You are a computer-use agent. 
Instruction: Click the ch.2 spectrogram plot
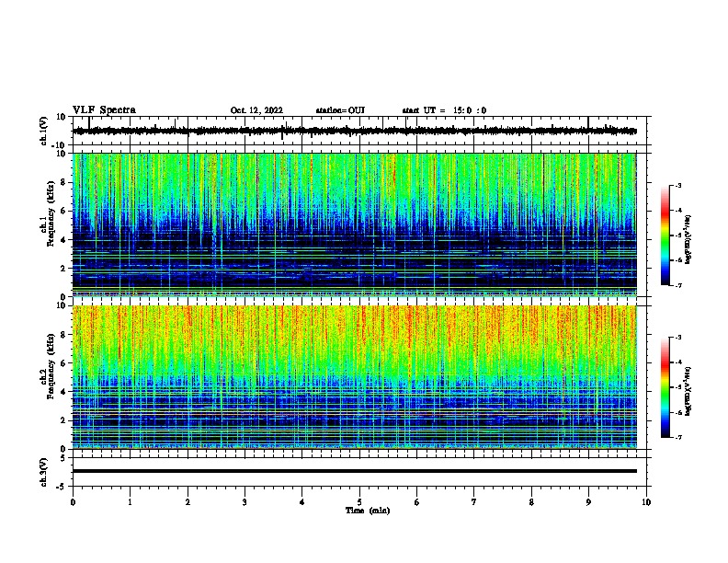[x=354, y=377]
